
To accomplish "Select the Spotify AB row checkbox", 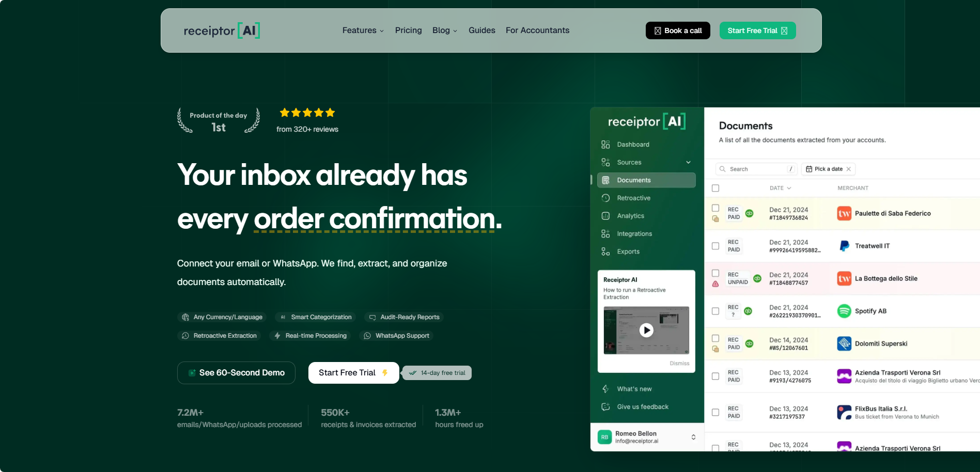I will pos(715,311).
